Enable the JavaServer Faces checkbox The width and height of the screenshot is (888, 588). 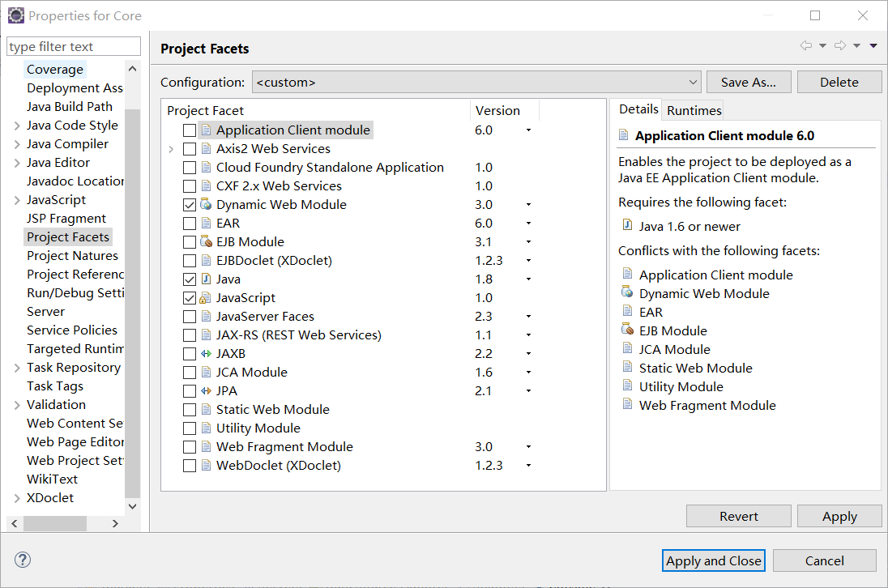[x=190, y=317]
